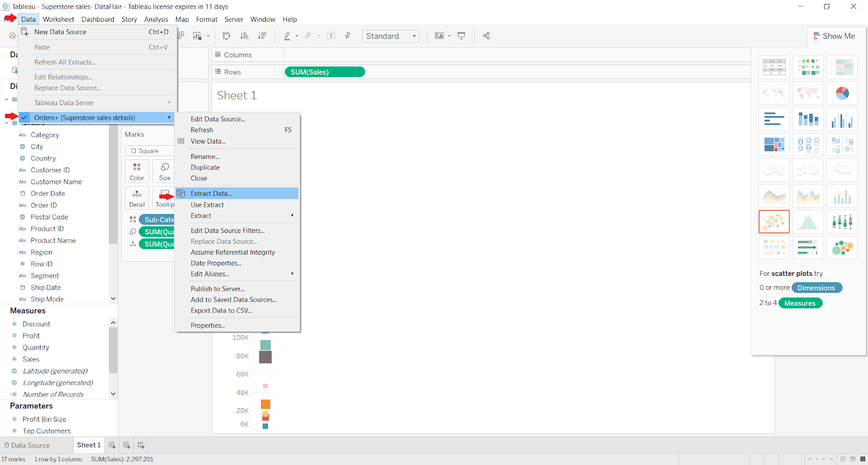This screenshot has height=465, width=868.
Task: Select the Sheet 1 tab
Action: tap(88, 445)
